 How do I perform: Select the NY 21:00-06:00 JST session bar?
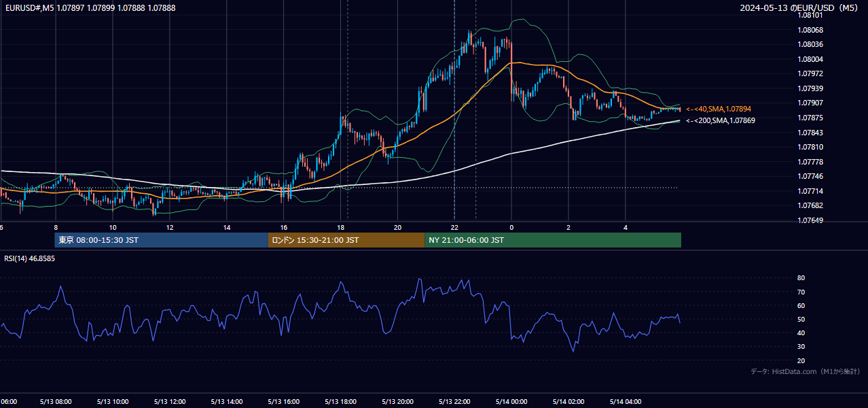click(x=553, y=240)
